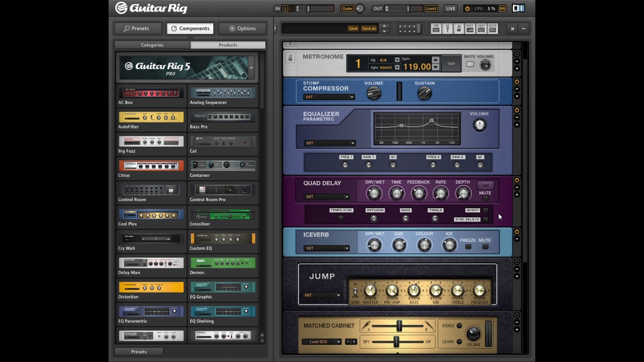The width and height of the screenshot is (644, 362).
Task: Toggle the Tapedeck Post rack tool
Action: 481,29
